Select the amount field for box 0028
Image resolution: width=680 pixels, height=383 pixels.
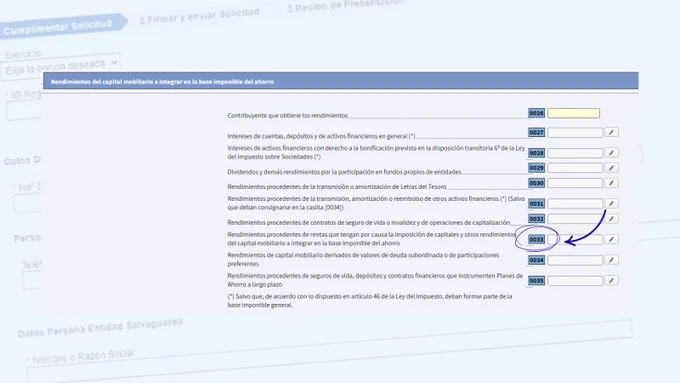pos(575,153)
